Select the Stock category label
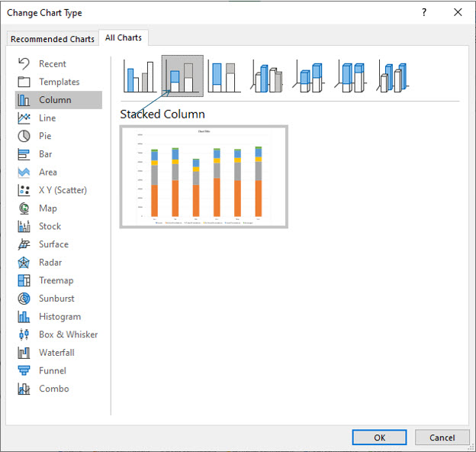 tap(50, 226)
